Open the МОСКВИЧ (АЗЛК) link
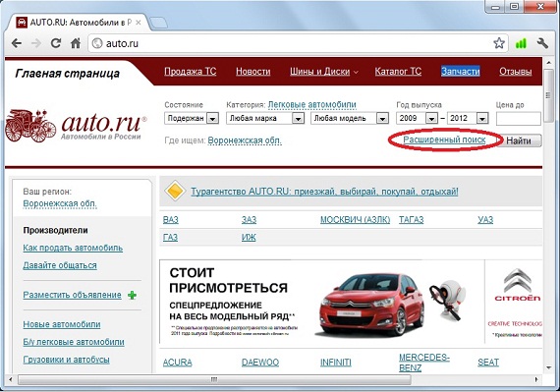 (x=355, y=219)
